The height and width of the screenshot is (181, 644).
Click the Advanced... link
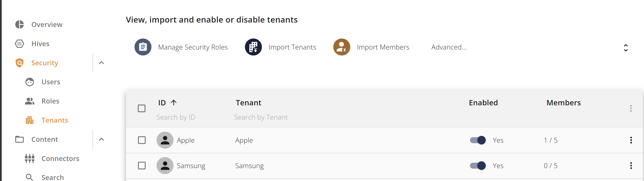[449, 47]
